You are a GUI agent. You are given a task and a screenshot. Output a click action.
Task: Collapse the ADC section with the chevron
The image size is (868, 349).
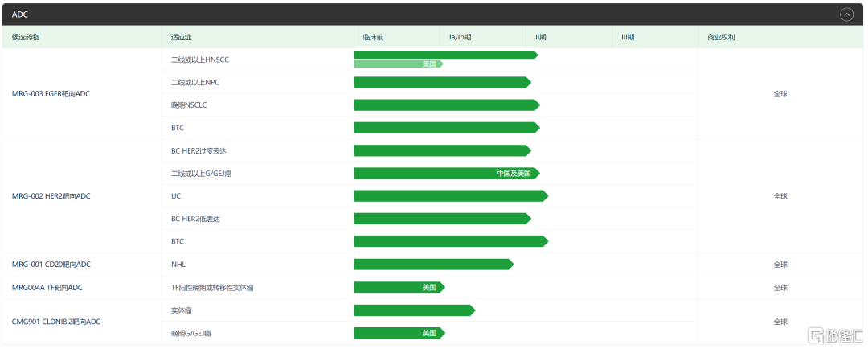(846, 14)
